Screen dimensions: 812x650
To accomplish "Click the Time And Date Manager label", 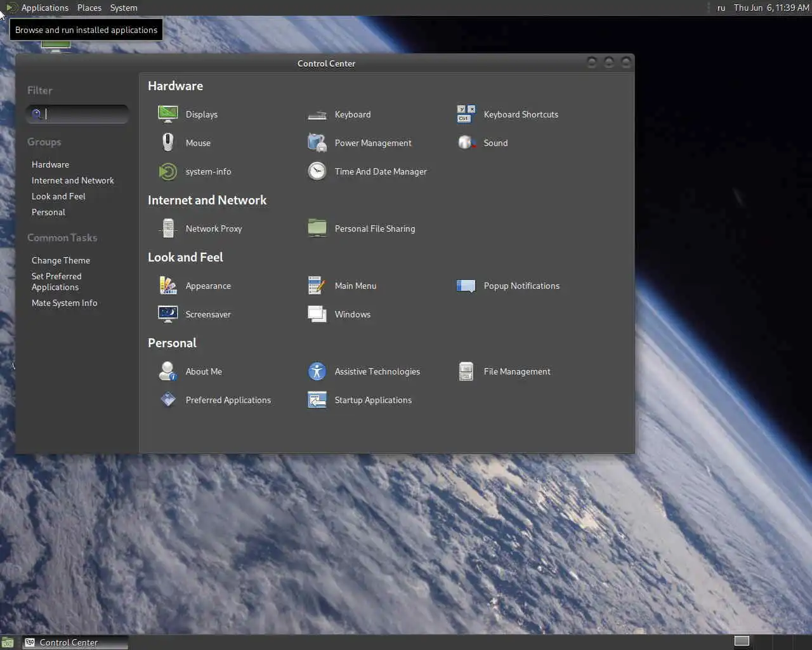I will (x=381, y=171).
